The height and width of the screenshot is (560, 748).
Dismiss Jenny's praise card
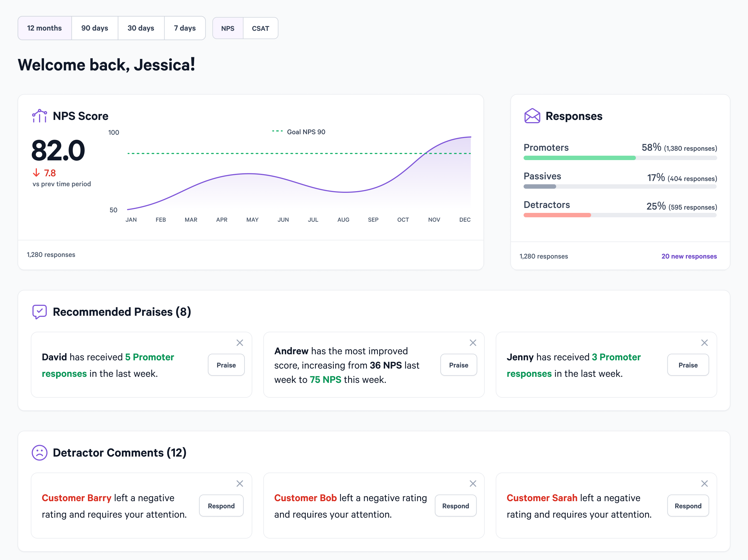tap(704, 343)
